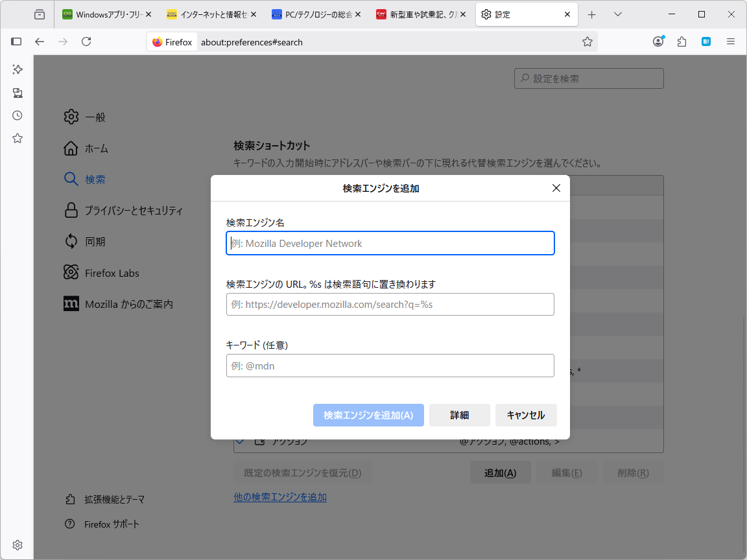Open bookmarks via the sidebar star icon
Screen dimensions: 747x560
pos(18,138)
